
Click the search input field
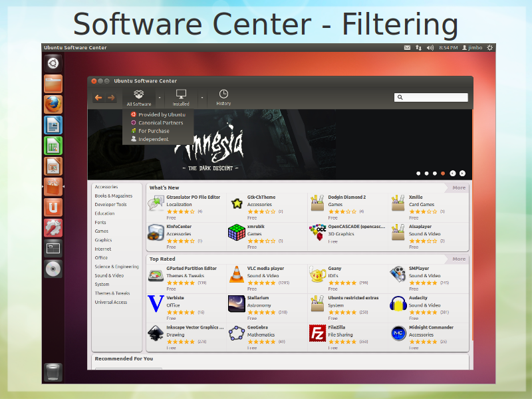point(431,97)
